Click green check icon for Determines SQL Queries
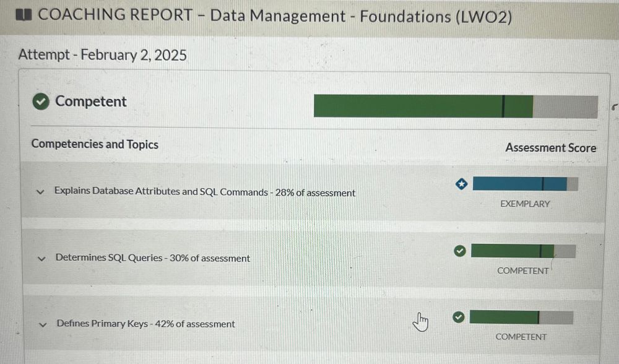The height and width of the screenshot is (364, 619). pyautogui.click(x=459, y=251)
